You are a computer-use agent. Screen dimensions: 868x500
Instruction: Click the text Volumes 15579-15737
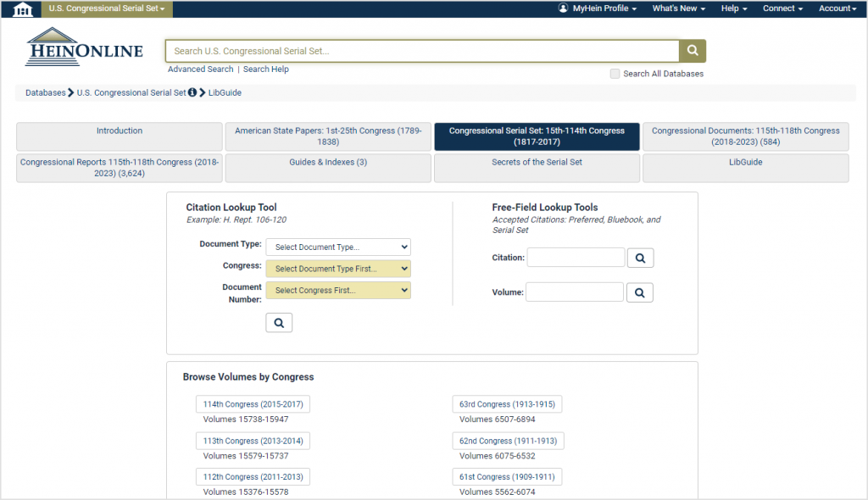pyautogui.click(x=246, y=456)
